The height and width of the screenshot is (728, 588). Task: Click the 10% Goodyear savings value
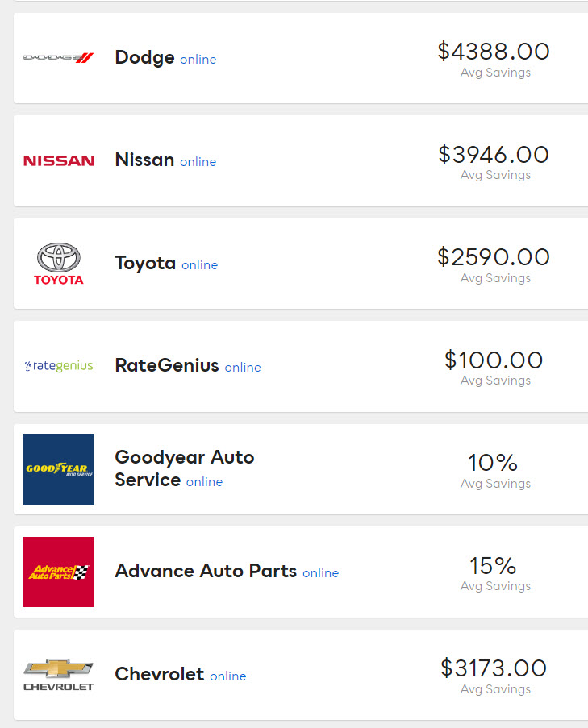pos(493,463)
